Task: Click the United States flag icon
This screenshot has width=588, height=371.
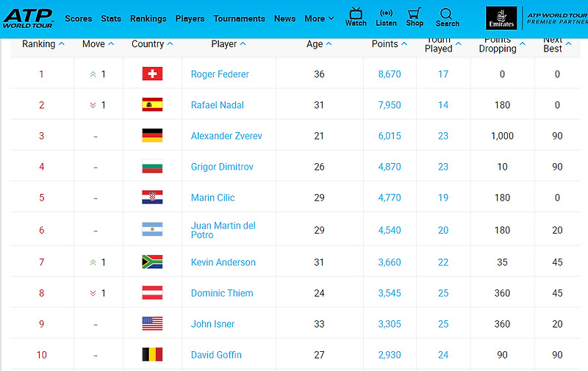Action: click(152, 323)
